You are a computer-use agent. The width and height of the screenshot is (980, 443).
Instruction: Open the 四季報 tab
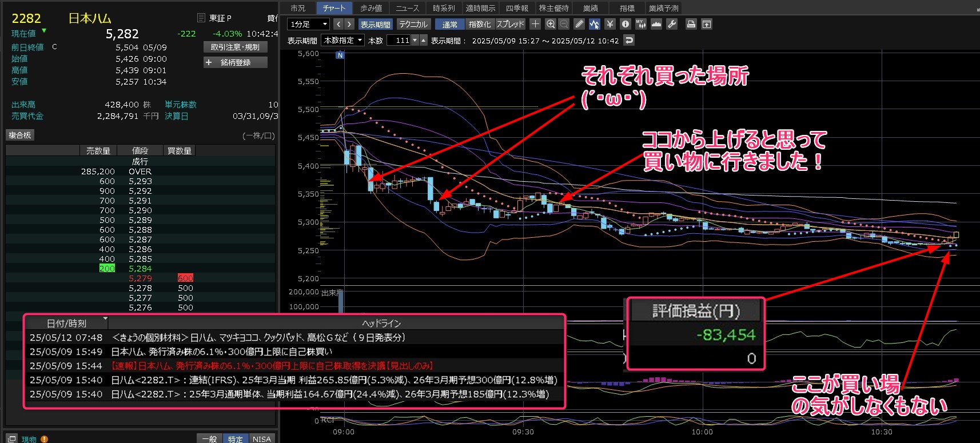point(517,8)
